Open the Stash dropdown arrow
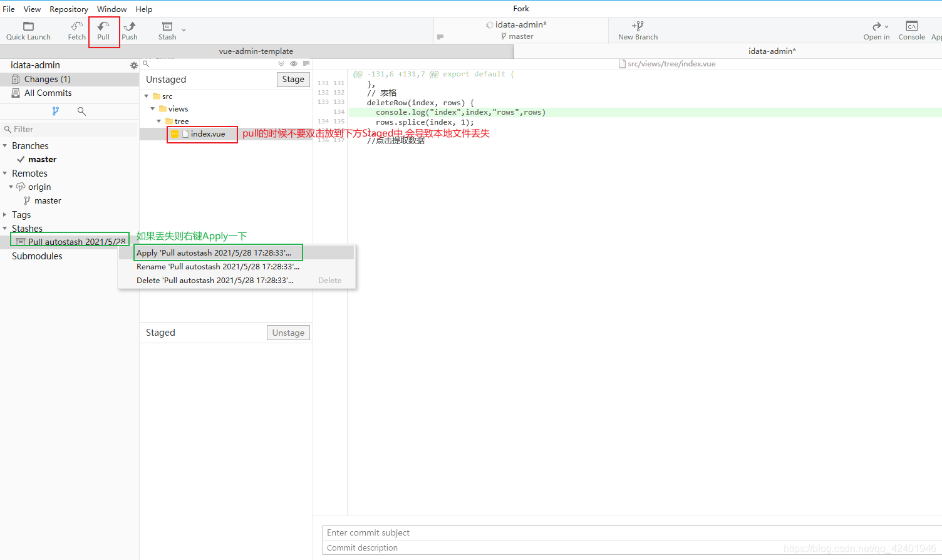Image resolution: width=942 pixels, height=560 pixels. [x=184, y=30]
